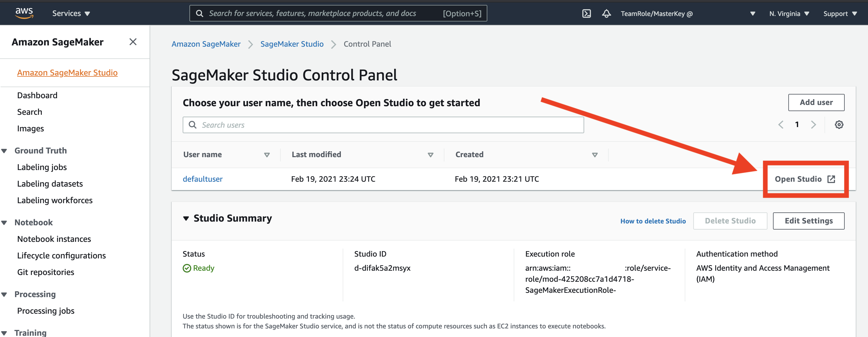Collapse the Ground Truth sidebar group
868x337 pixels.
click(4, 151)
